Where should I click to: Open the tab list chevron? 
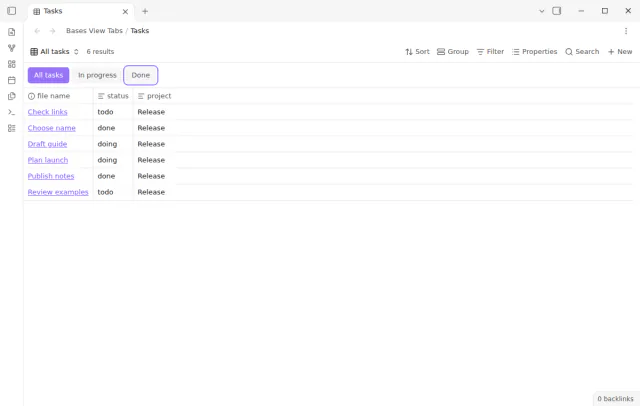[542, 11]
